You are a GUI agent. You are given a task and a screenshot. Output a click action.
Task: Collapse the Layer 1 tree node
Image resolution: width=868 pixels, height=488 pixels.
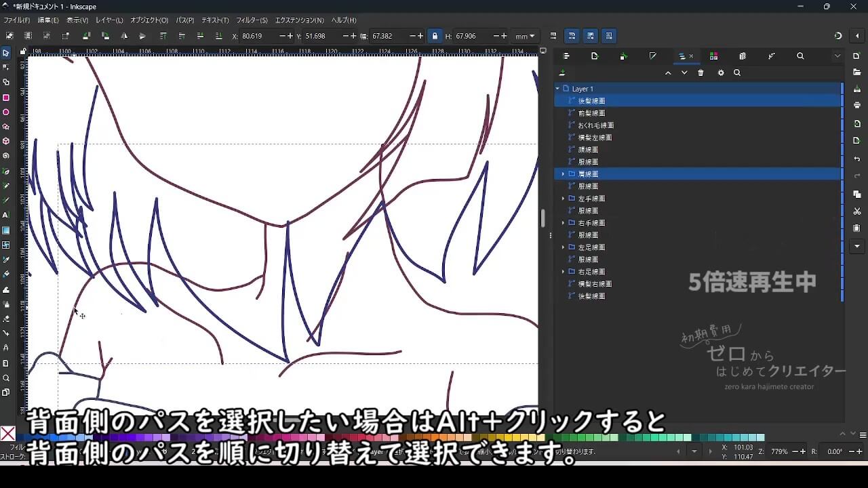557,89
